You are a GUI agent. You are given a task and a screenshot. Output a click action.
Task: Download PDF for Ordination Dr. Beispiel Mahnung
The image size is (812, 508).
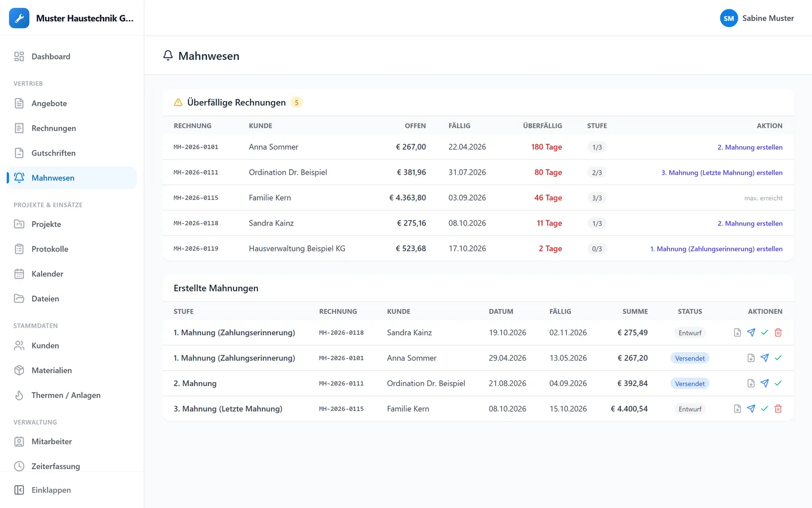pyautogui.click(x=751, y=384)
